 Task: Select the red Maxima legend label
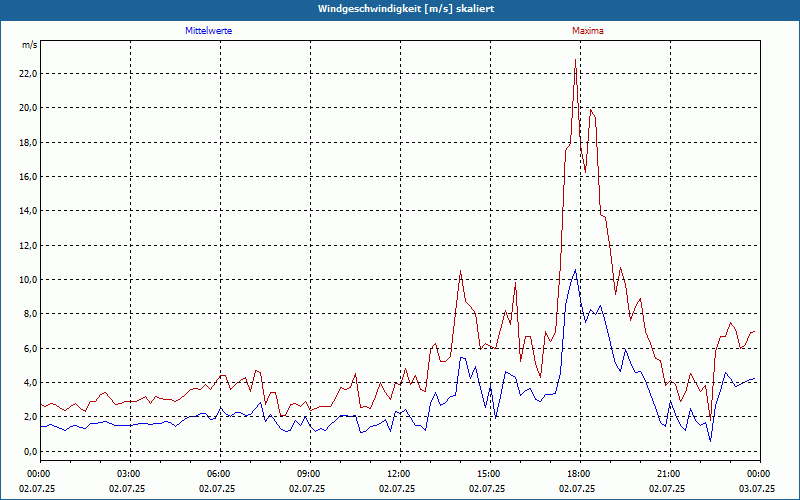[588, 31]
